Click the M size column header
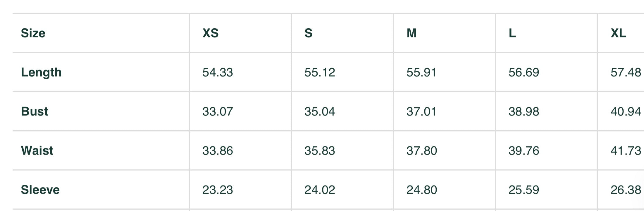The image size is (644, 211). coord(412,33)
